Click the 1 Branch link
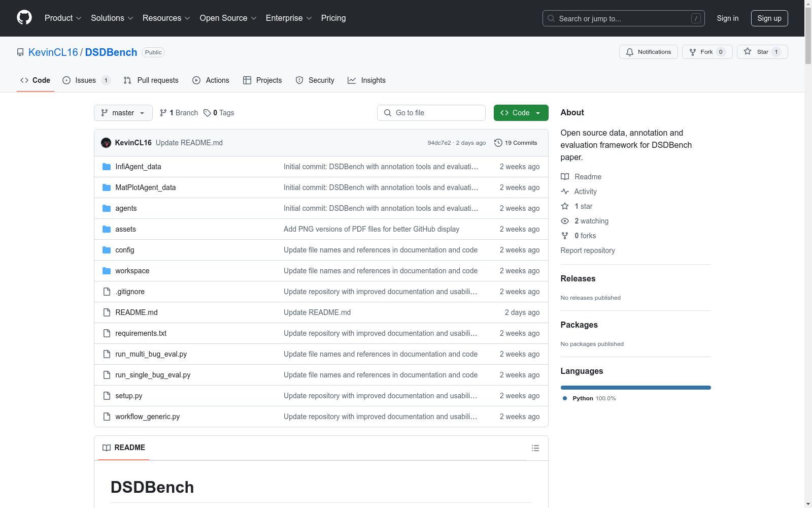Screen dimensions: 812x508 pyautogui.click(x=179, y=113)
